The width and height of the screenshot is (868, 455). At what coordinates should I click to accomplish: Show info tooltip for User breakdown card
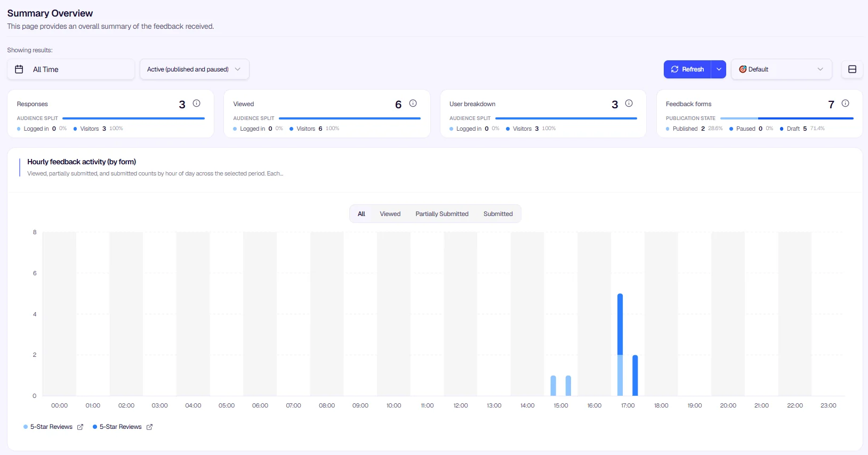click(x=629, y=103)
